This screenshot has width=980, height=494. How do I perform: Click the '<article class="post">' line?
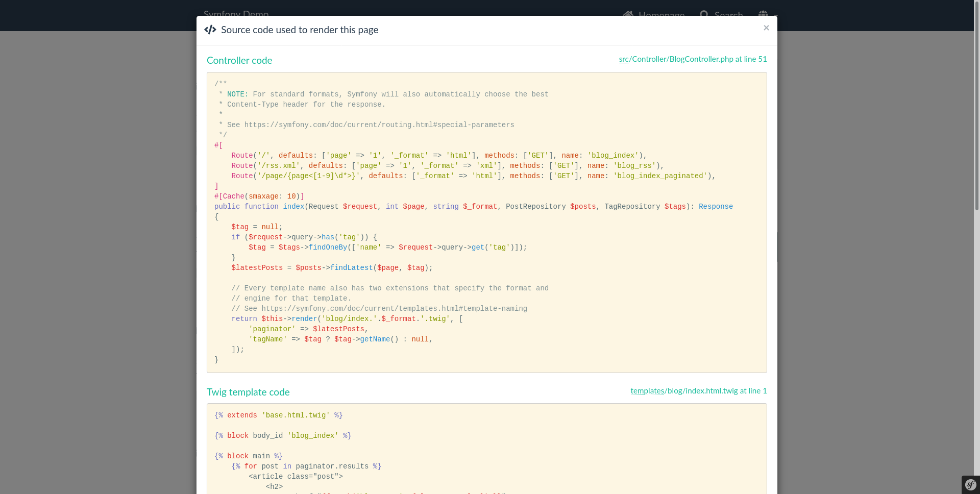coord(296,477)
